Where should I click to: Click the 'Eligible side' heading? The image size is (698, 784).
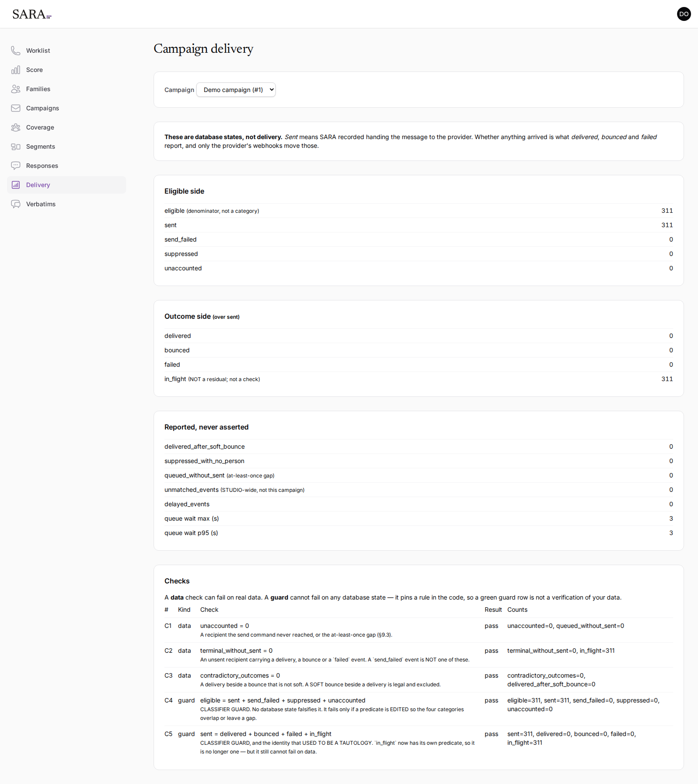click(x=184, y=191)
